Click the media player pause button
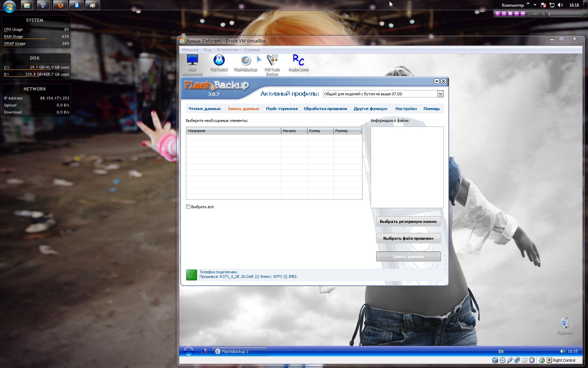The width and height of the screenshot is (588, 368). (504, 14)
